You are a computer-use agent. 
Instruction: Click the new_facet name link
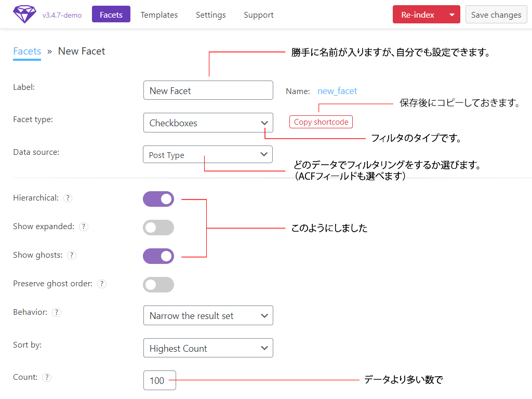coord(337,91)
